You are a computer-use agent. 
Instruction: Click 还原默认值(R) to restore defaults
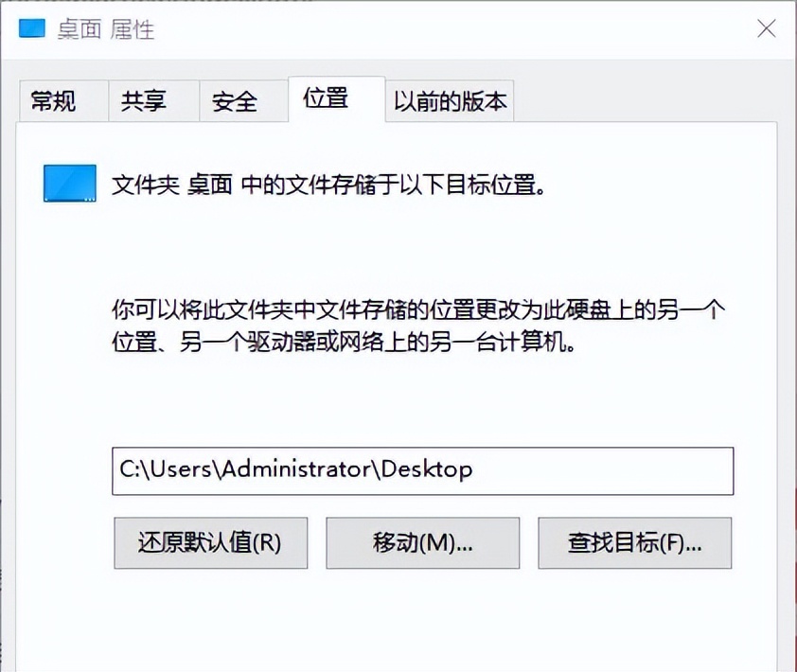(210, 543)
